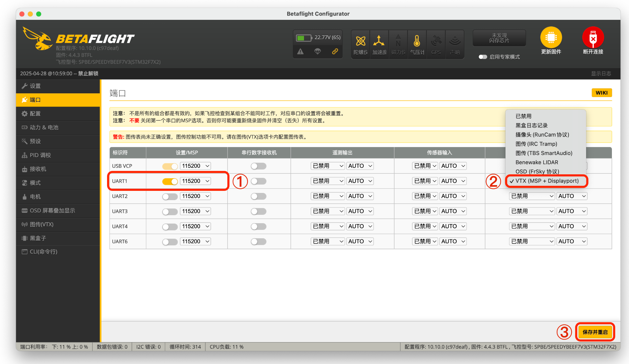Open UART1 telemetry output 已禁用 dropdown
Viewport: 629px width, 364px height.
click(327, 181)
